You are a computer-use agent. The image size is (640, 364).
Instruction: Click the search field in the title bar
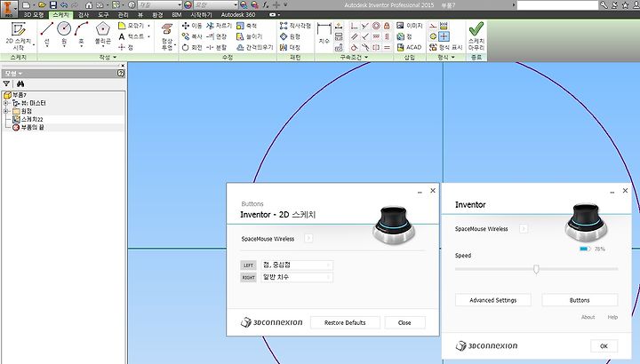click(557, 5)
